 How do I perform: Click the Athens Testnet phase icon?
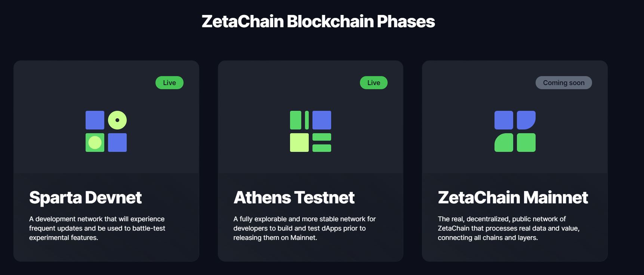click(x=311, y=131)
